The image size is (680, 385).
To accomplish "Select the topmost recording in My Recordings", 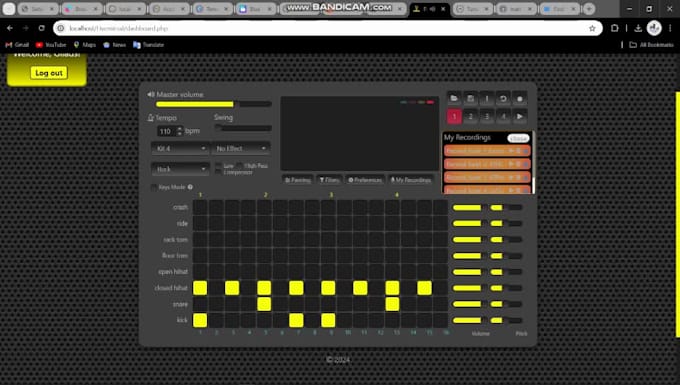I will tap(487, 151).
